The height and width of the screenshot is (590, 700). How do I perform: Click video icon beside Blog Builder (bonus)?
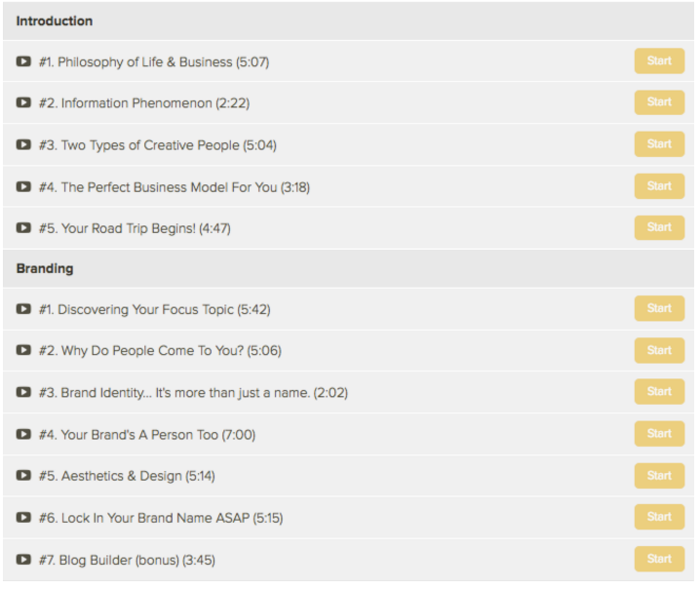coord(23,559)
